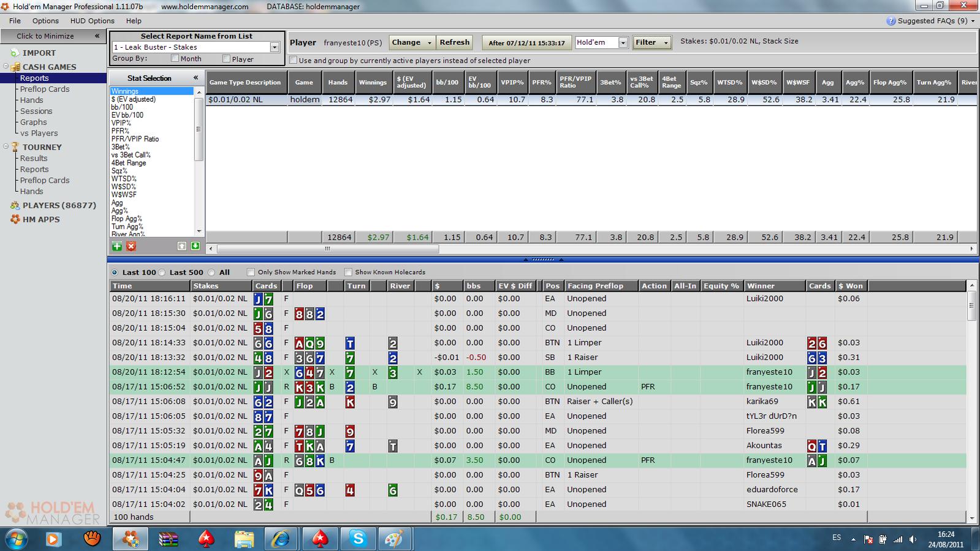The width and height of the screenshot is (980, 551).
Task: Select the All hands radio button
Action: click(211, 272)
